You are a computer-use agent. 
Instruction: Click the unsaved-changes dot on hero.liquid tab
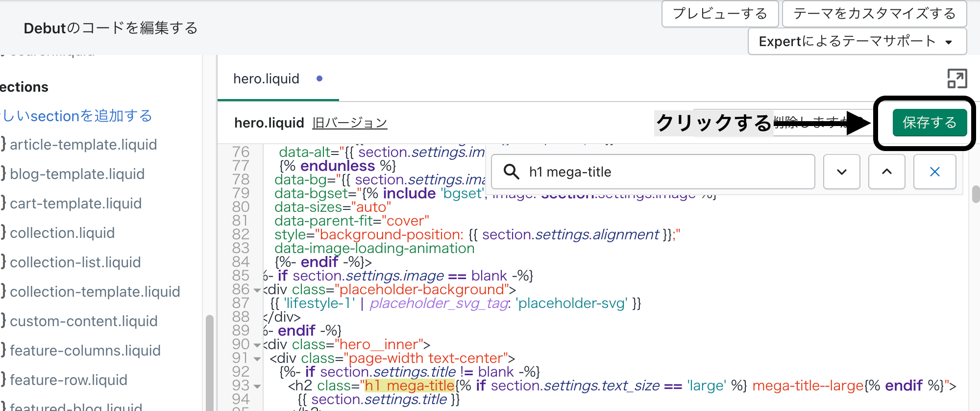[x=319, y=78]
